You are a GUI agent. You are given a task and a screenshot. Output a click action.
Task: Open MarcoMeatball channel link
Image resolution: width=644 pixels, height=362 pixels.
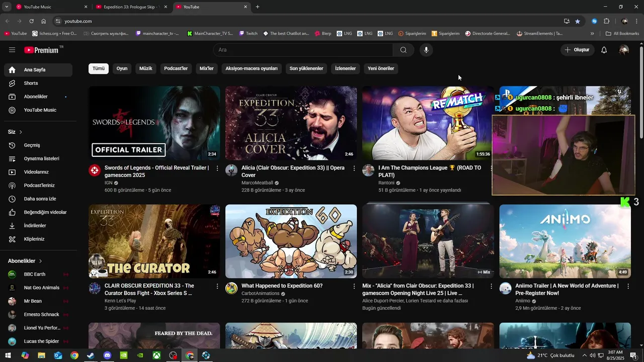point(257,183)
